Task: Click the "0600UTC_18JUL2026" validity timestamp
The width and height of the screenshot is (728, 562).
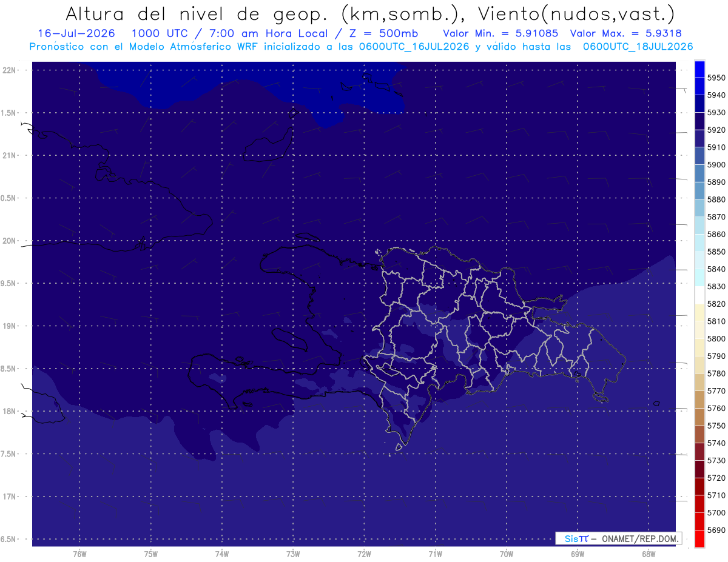Action: coord(638,46)
